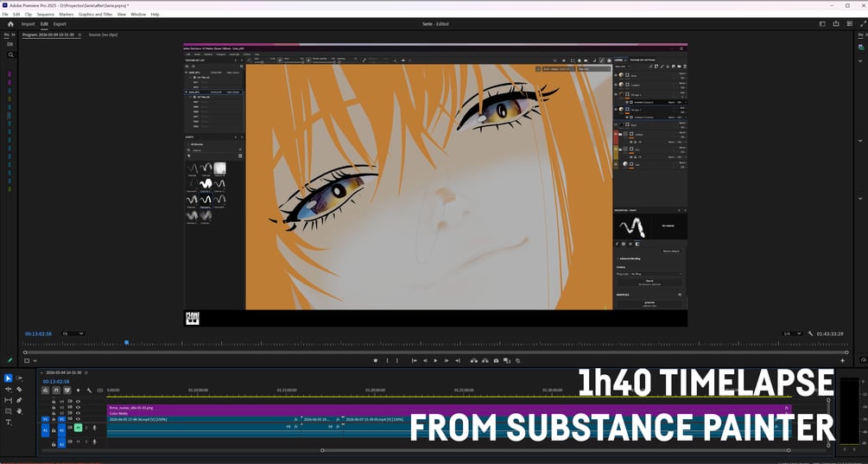868x464 pixels.
Task: Click the blue playhead in monitor ruler
Action: (x=127, y=343)
